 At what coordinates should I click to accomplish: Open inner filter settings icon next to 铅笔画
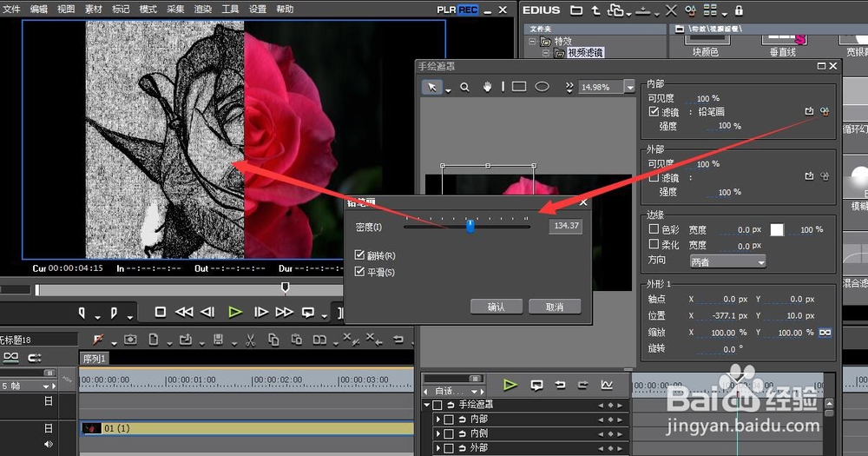point(825,111)
